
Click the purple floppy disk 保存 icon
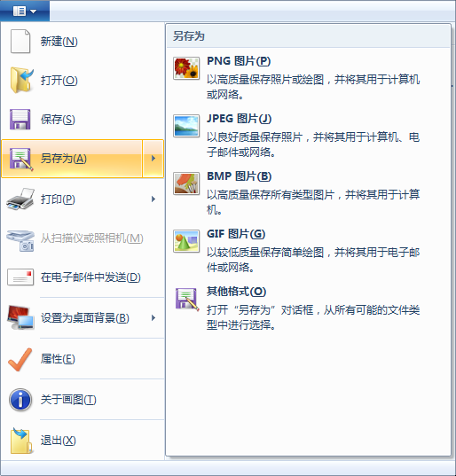[x=20, y=120]
